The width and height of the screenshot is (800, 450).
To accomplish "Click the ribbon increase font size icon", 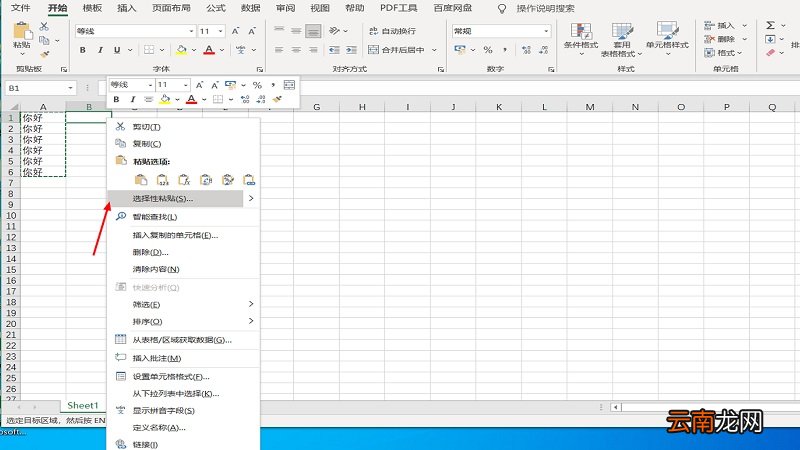I will (x=235, y=31).
